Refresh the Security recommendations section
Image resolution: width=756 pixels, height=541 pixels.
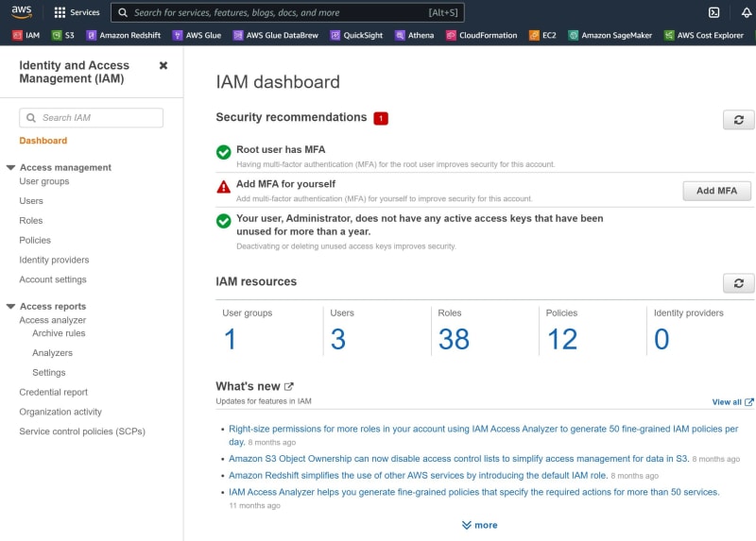[x=738, y=120]
